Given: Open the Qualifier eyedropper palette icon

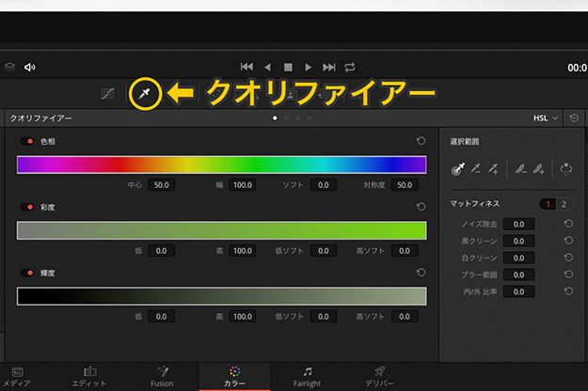Looking at the screenshot, I should [x=146, y=93].
